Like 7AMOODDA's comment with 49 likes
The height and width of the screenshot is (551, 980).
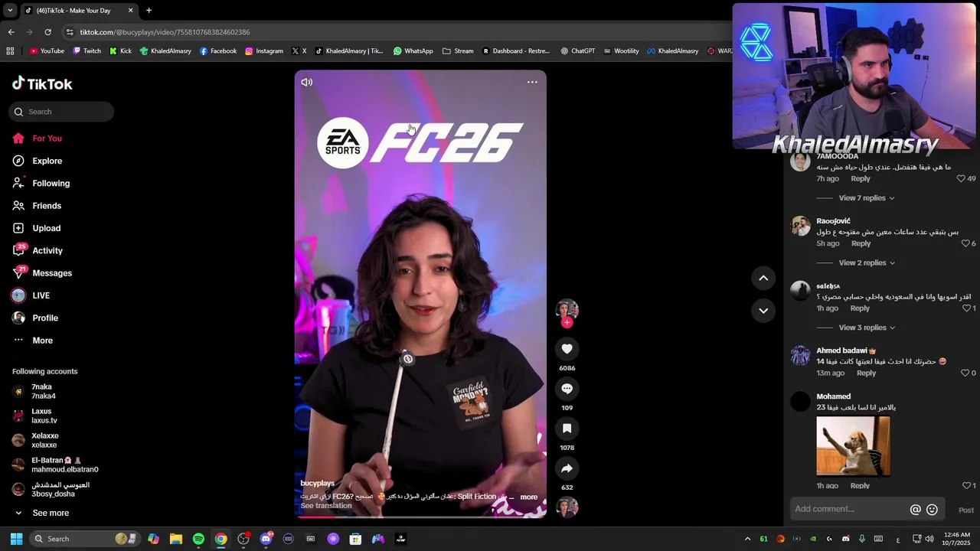[961, 178]
